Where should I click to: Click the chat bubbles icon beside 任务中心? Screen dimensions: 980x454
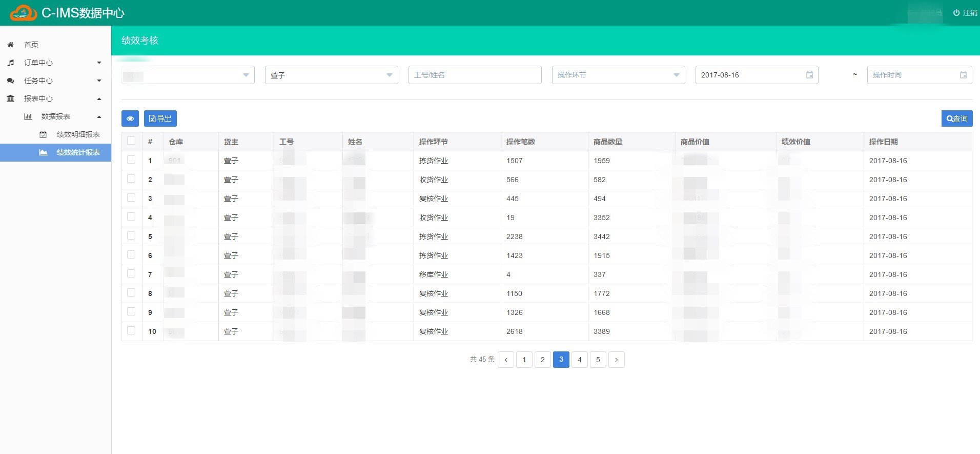[x=10, y=81]
